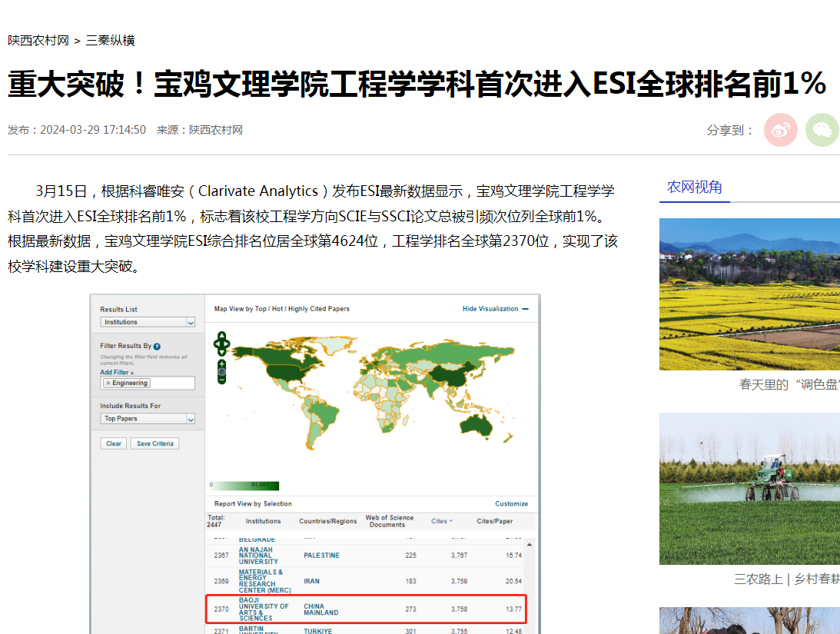Go to 三秦纵横 breadcrumb section
Viewport: 840px width, 634px height.
[x=111, y=41]
